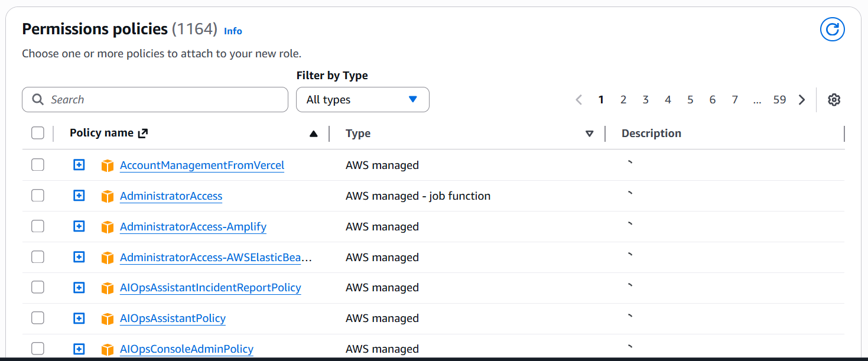Viewport: 868px width, 361px height.
Task: Open the Filter by Type dropdown
Action: (362, 100)
